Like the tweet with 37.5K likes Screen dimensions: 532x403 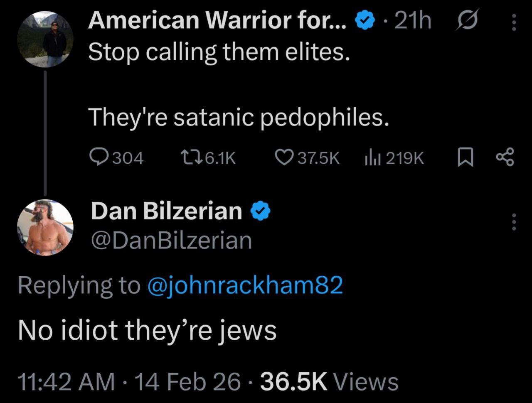(x=284, y=158)
